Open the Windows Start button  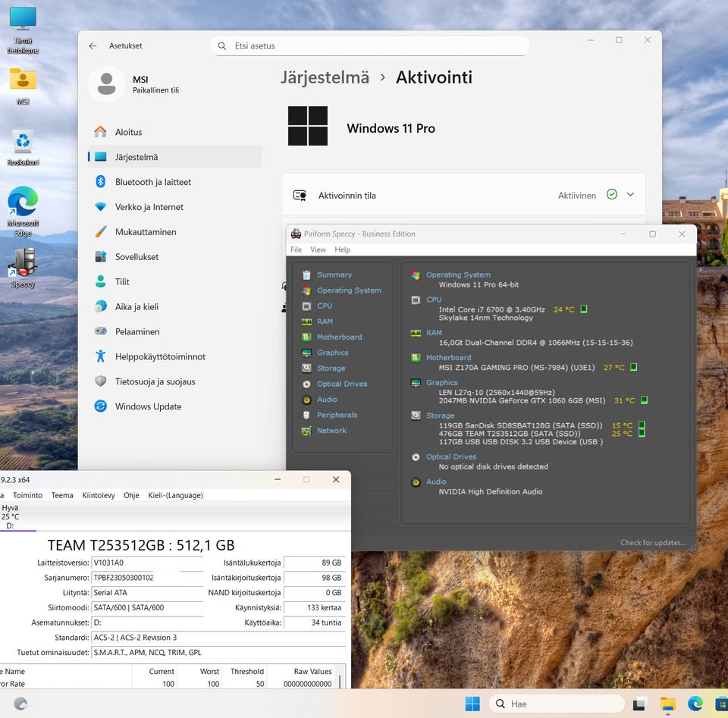pos(472,704)
